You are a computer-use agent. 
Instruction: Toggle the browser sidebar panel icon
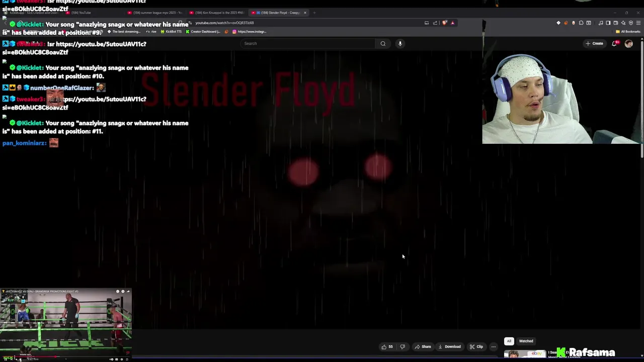(608, 23)
